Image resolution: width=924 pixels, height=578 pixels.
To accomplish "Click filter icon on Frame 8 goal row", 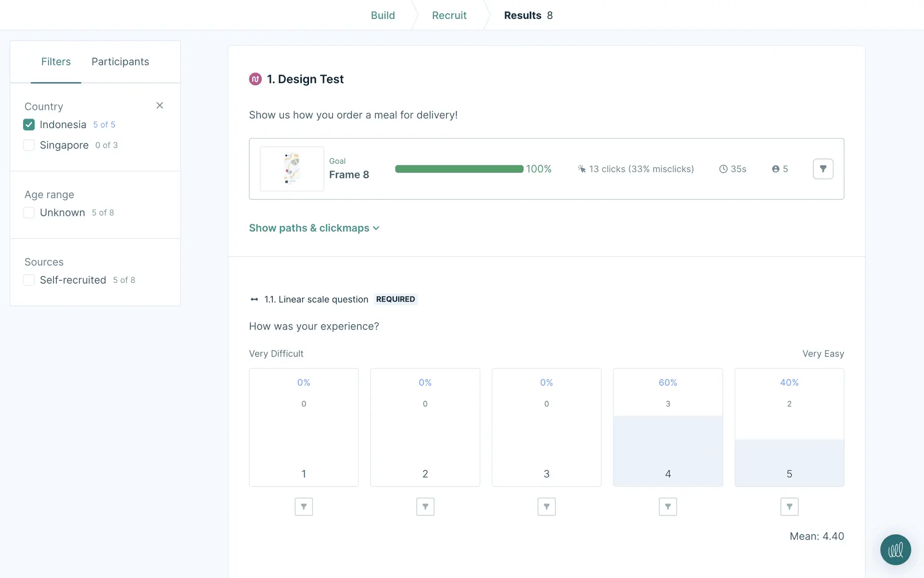I will tap(823, 169).
